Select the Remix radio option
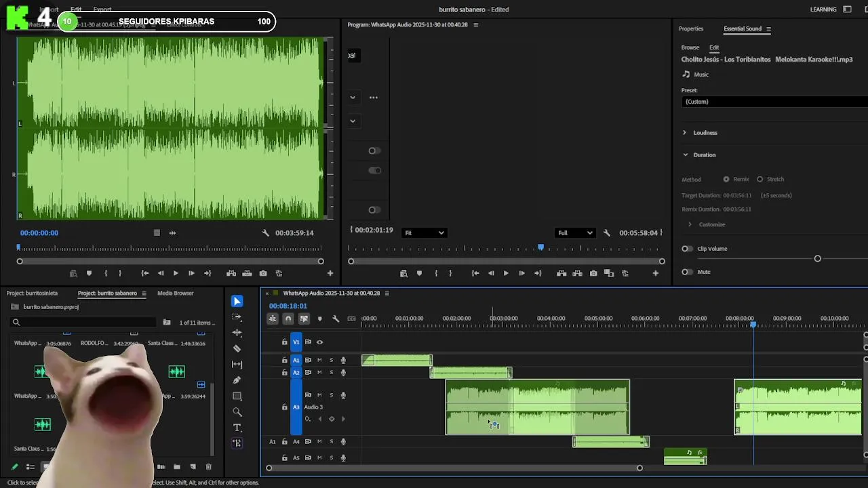 coord(726,179)
